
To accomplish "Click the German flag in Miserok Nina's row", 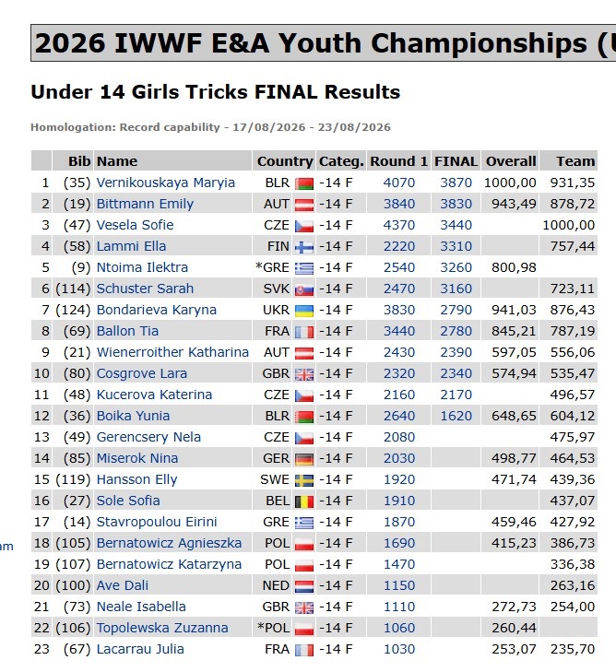I will tap(304, 459).
